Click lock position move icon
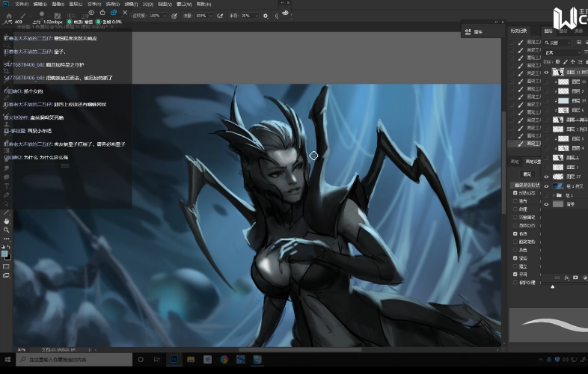 [x=572, y=61]
